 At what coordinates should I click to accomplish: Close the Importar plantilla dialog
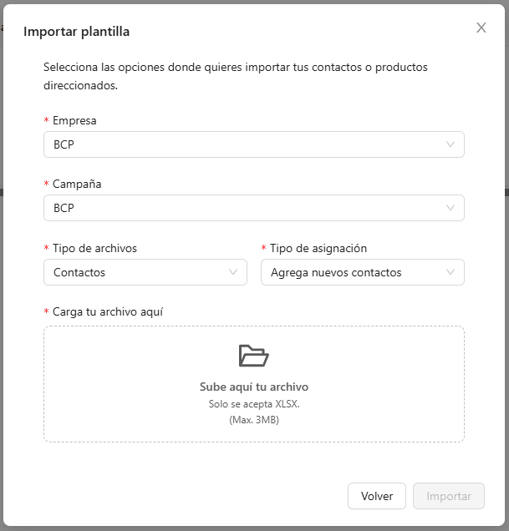[x=481, y=28]
